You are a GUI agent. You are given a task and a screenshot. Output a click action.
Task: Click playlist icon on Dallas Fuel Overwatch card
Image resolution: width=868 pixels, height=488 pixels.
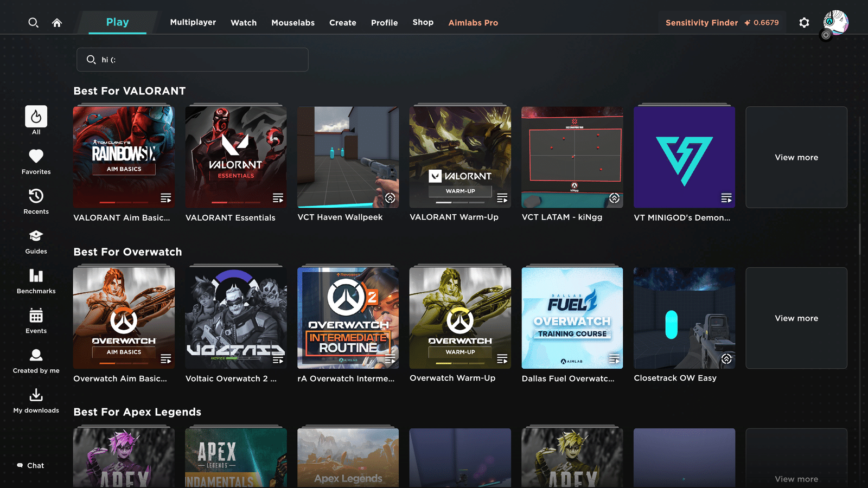tap(614, 359)
